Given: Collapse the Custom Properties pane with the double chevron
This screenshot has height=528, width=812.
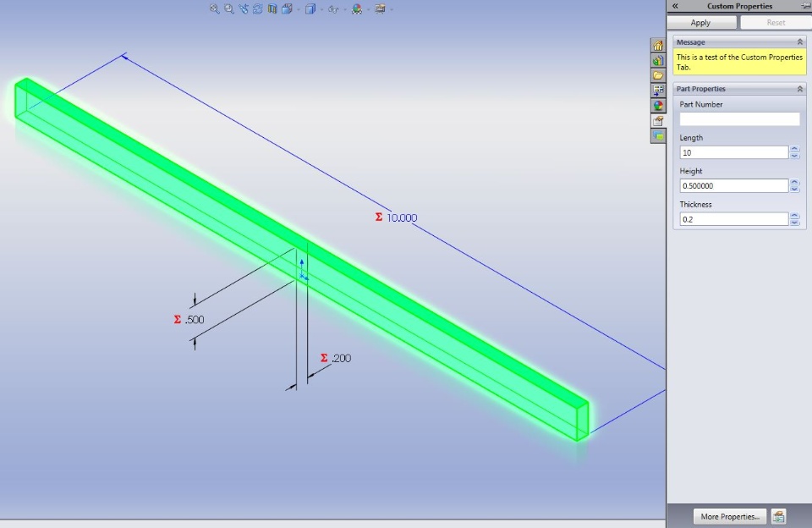Looking at the screenshot, I should (675, 6).
